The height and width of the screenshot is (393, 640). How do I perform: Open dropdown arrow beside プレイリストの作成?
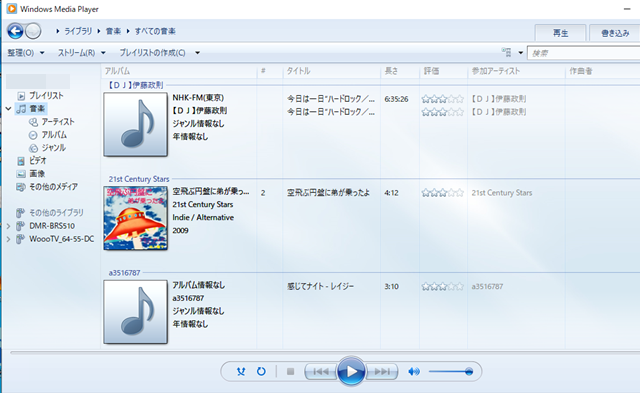tap(198, 53)
